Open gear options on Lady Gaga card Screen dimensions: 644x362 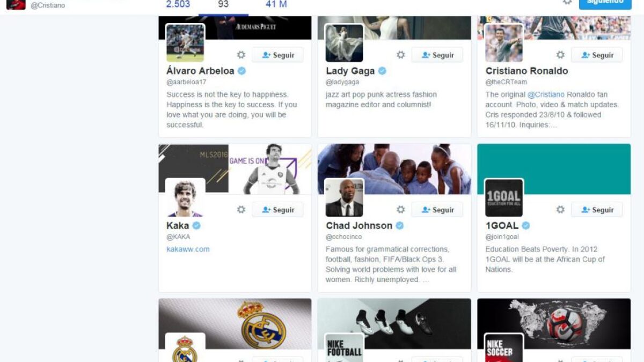pos(400,55)
